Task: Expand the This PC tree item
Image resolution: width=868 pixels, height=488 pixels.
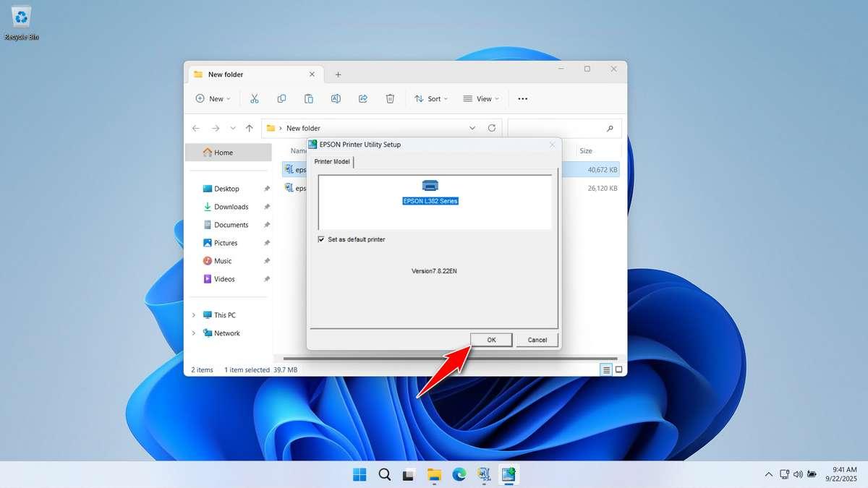Action: (193, 314)
